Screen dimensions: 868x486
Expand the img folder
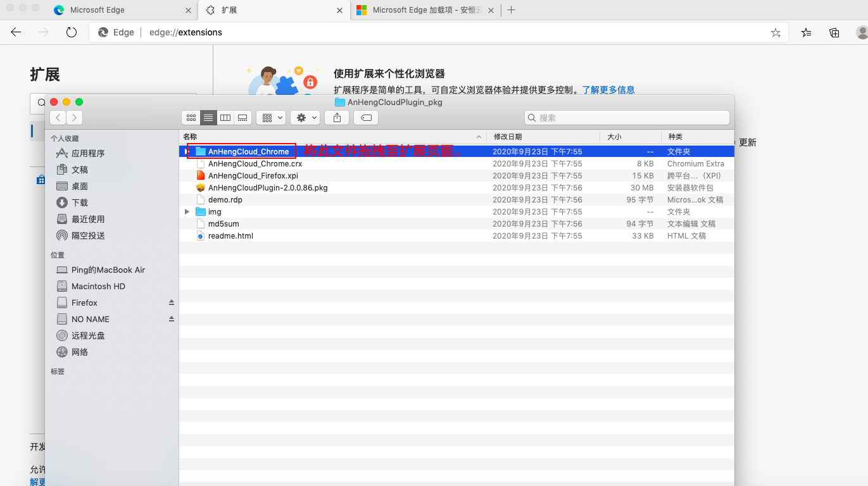pos(187,212)
